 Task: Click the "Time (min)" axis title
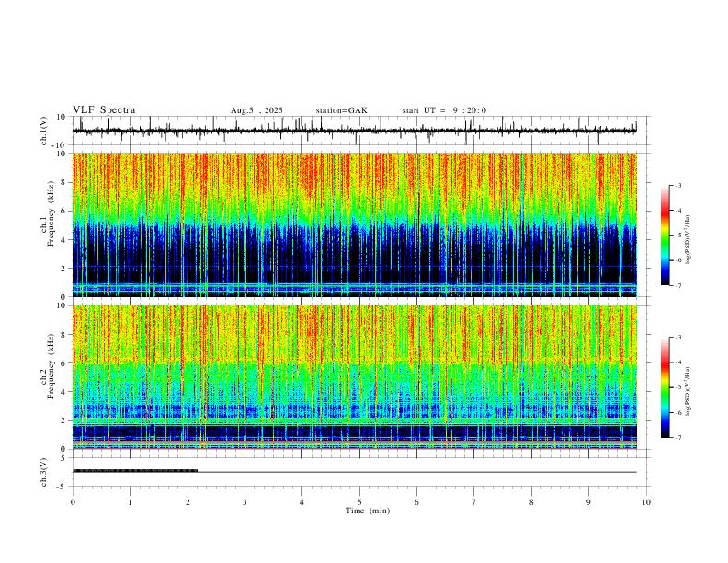368,511
